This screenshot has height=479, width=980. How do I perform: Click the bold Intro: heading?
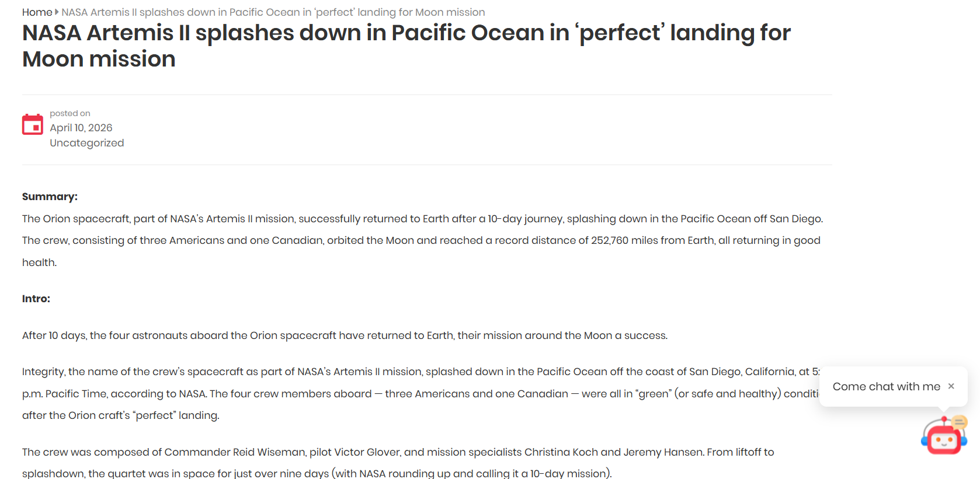36,299
